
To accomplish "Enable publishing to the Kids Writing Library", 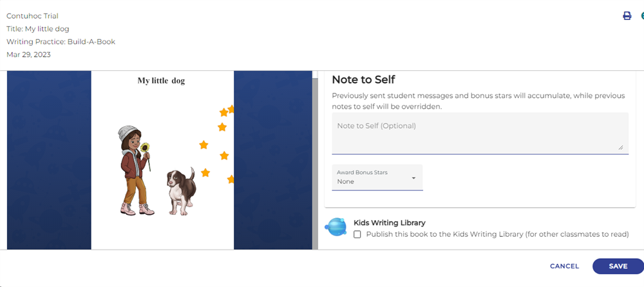I will pyautogui.click(x=357, y=235).
